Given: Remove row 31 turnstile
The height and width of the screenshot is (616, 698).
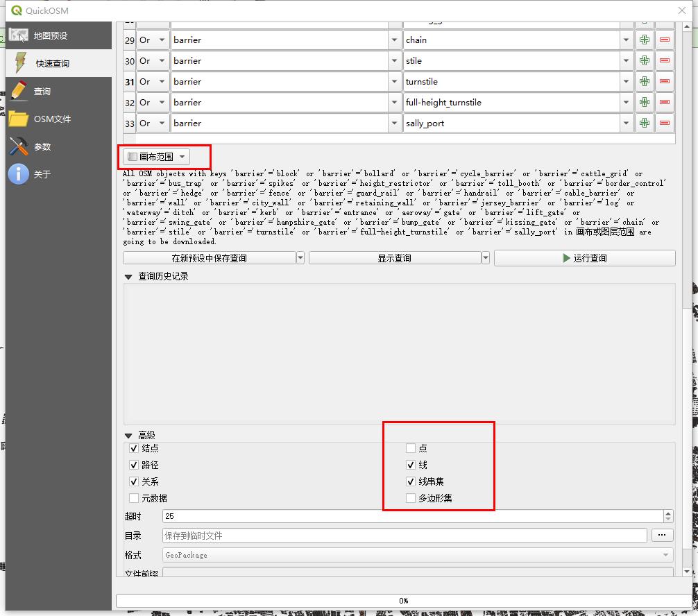Looking at the screenshot, I should 665,81.
